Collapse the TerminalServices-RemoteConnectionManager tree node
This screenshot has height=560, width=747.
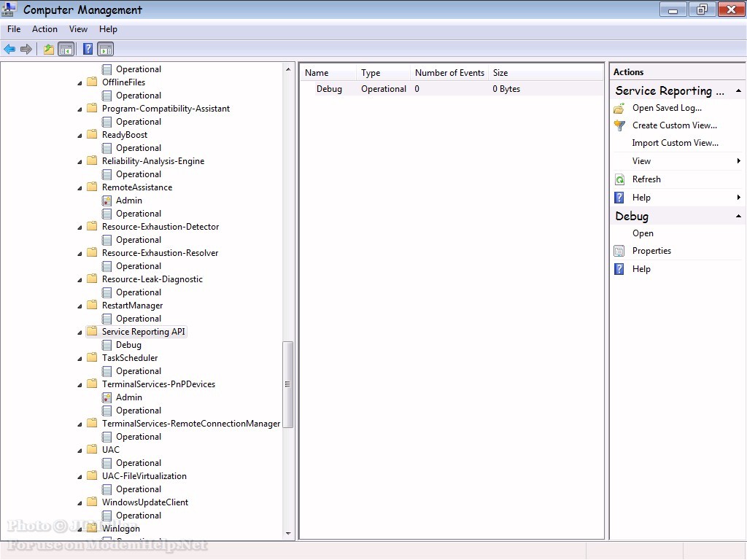tap(80, 424)
